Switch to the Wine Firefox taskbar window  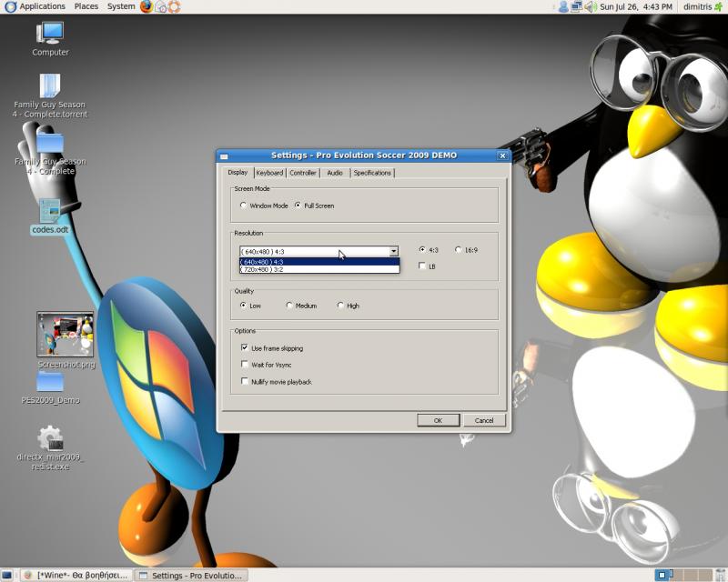[77, 576]
